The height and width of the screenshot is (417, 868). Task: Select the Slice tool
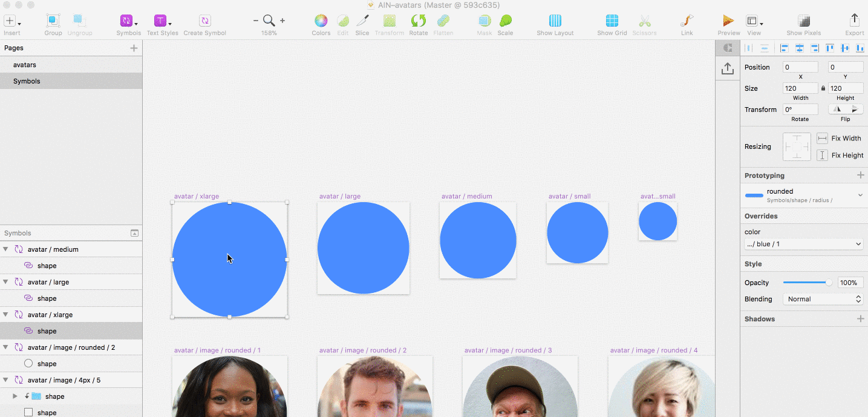click(362, 21)
